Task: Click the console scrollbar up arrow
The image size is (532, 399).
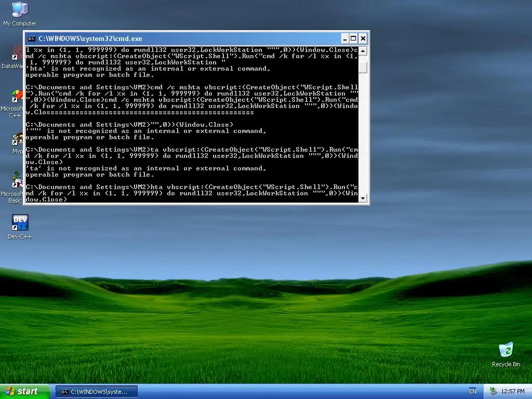Action: 363,51
